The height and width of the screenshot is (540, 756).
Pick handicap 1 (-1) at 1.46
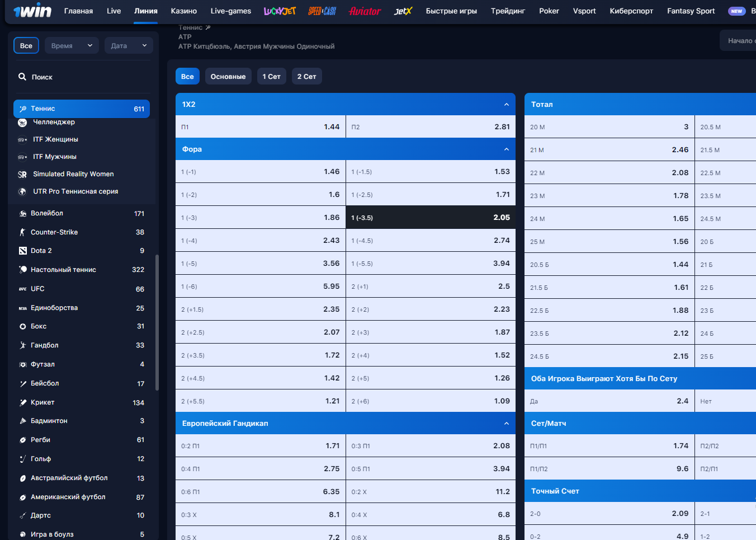click(261, 172)
